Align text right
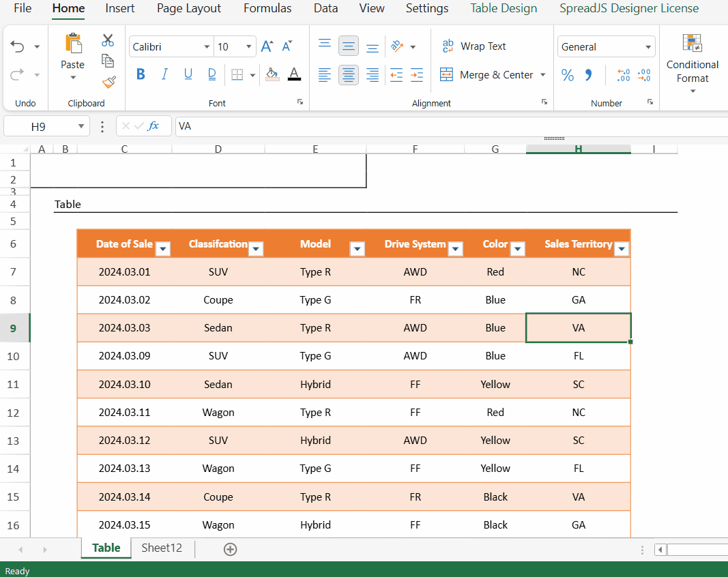This screenshot has width=728, height=577. pyautogui.click(x=373, y=75)
